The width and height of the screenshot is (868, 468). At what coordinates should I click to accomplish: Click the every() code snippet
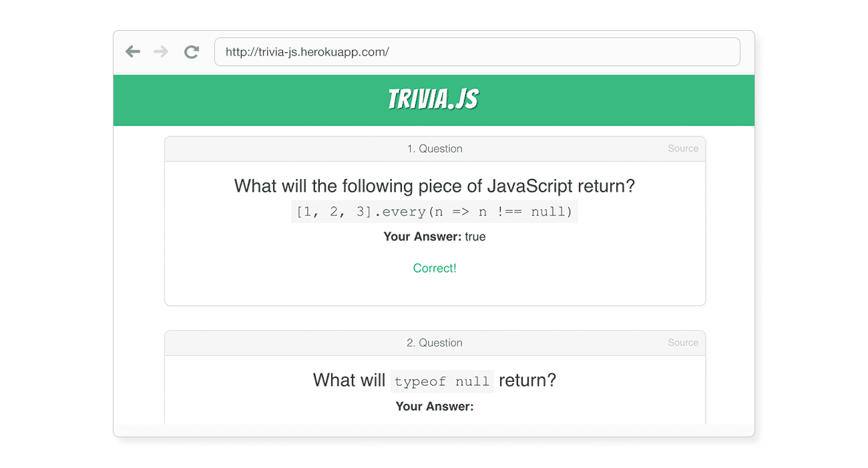tap(435, 212)
